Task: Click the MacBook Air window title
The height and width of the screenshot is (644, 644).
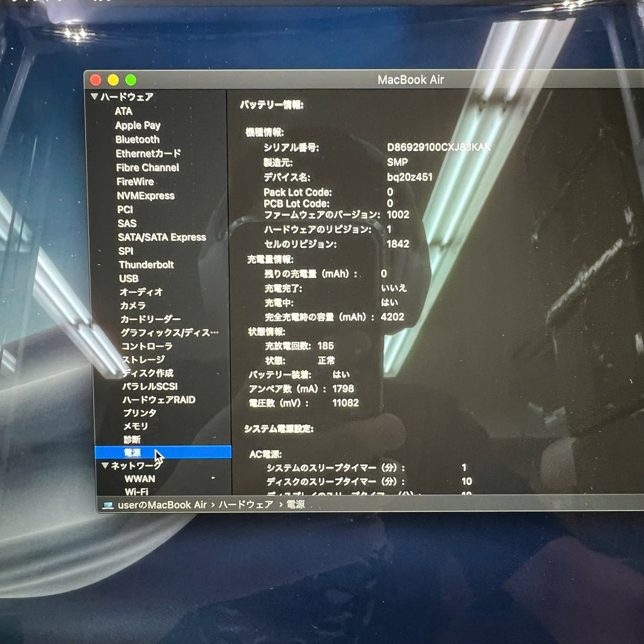Action: (x=411, y=80)
